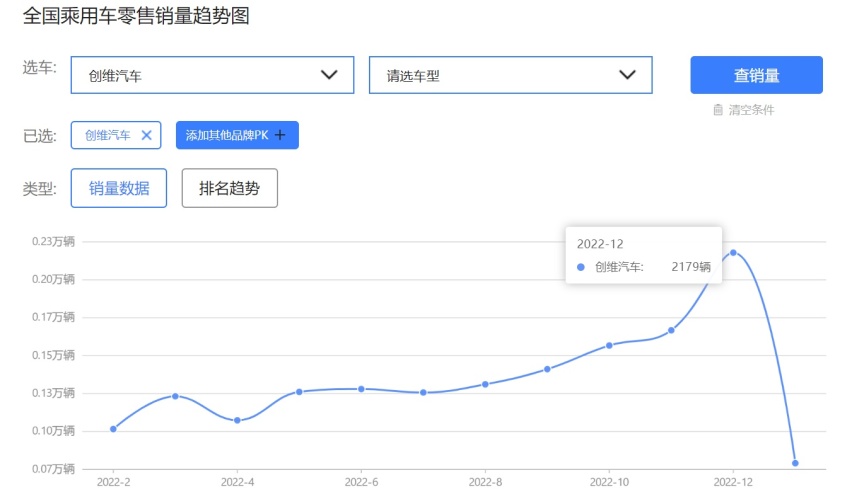Click the chevron arrow of brand dropdown
Image resolution: width=852 pixels, height=499 pixels.
point(329,75)
